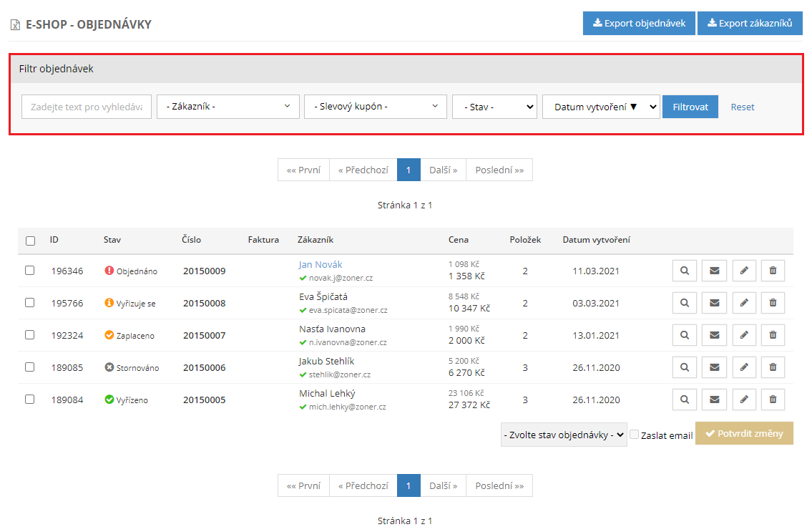Edit order 192324 with pencil icon
This screenshot has width=812, height=532.
[x=744, y=335]
